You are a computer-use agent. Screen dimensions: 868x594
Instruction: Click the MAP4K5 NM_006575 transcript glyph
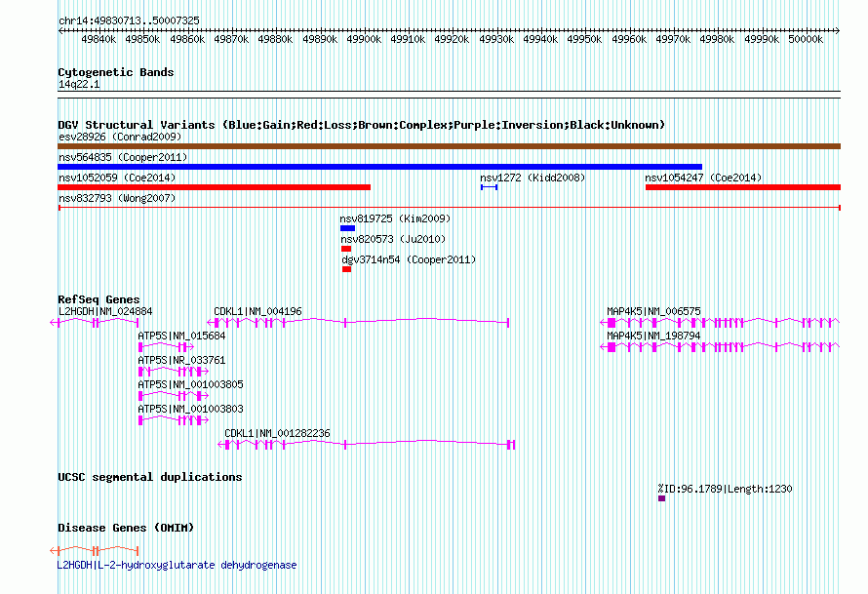click(720, 322)
